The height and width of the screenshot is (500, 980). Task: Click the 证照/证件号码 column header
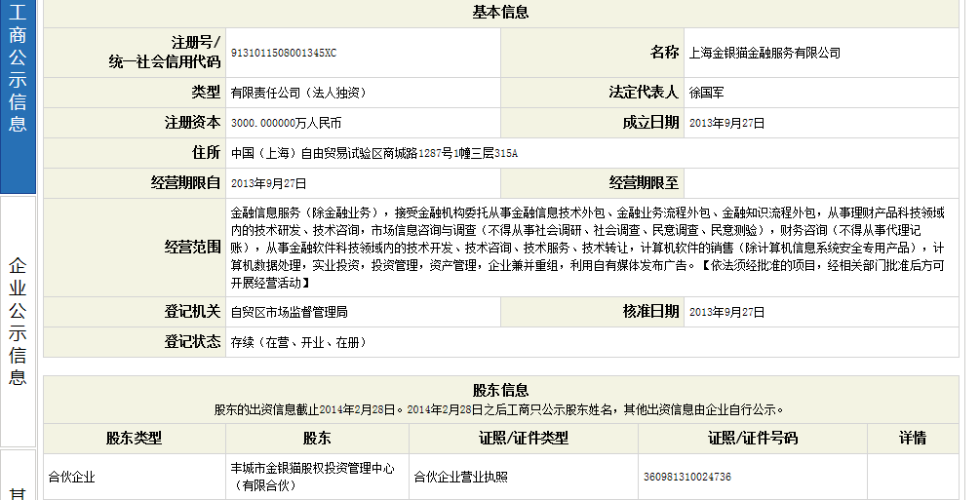coord(753,439)
